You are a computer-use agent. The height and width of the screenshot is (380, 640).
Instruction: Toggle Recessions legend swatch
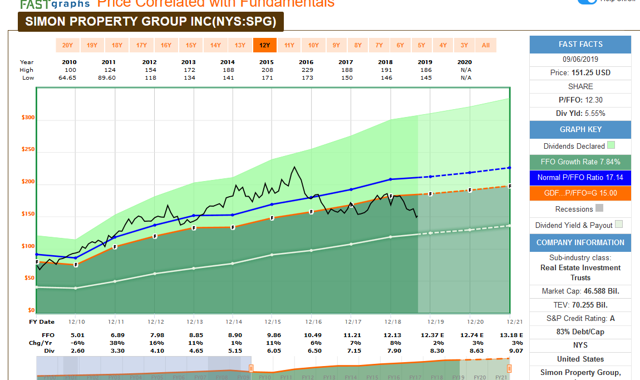tap(599, 208)
